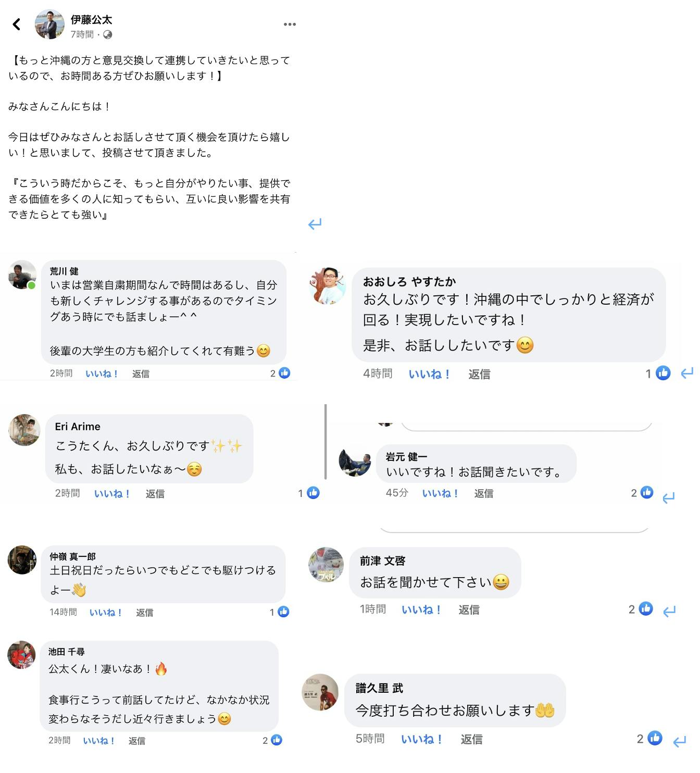This screenshot has height=773, width=700.
Task: Open the three-dot post options menu
Action: [x=290, y=24]
